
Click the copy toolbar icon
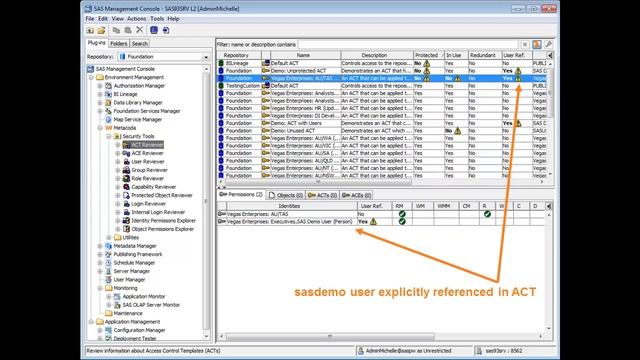pyautogui.click(x=116, y=30)
